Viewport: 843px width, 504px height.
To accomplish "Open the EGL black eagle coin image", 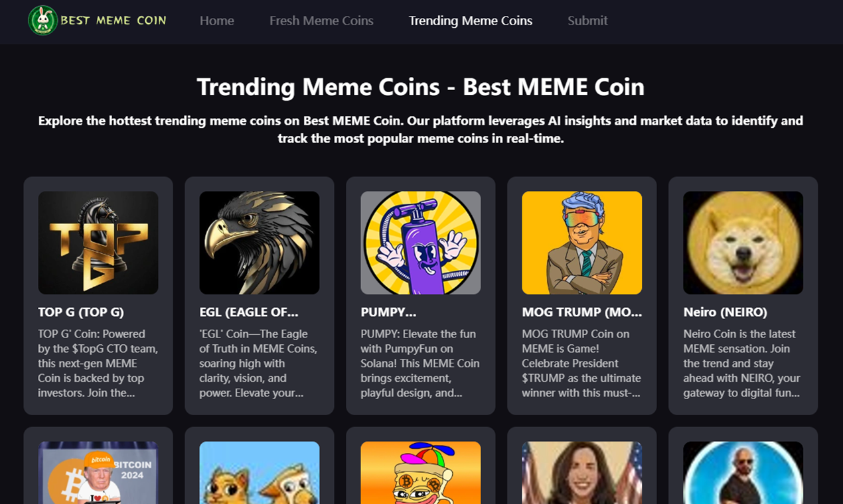I will pyautogui.click(x=260, y=243).
